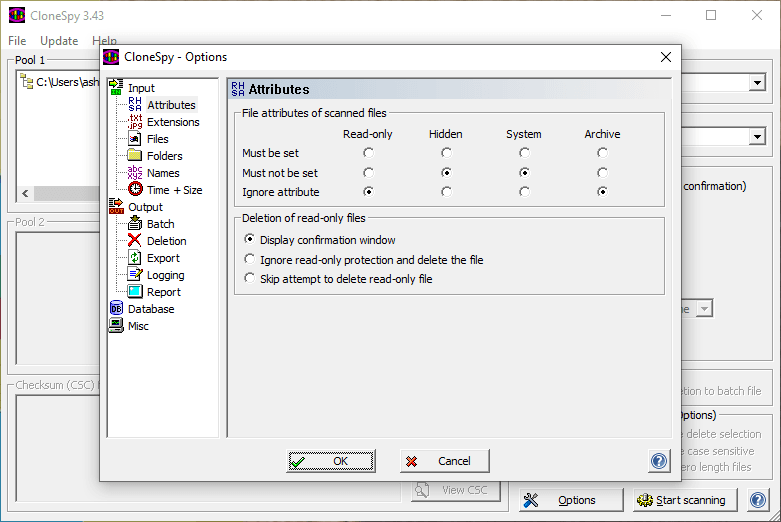Click the Batch icon in tree
This screenshot has width=781, height=522.
point(135,223)
